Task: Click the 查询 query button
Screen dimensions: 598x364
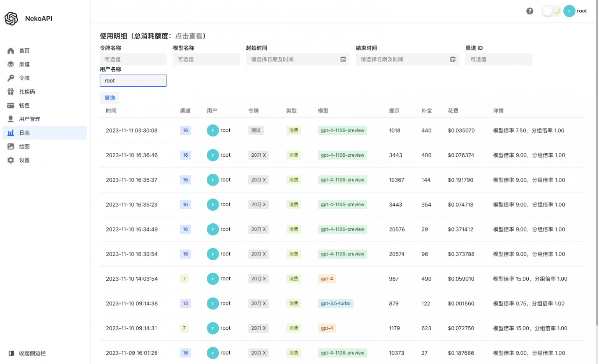Action: [x=110, y=98]
